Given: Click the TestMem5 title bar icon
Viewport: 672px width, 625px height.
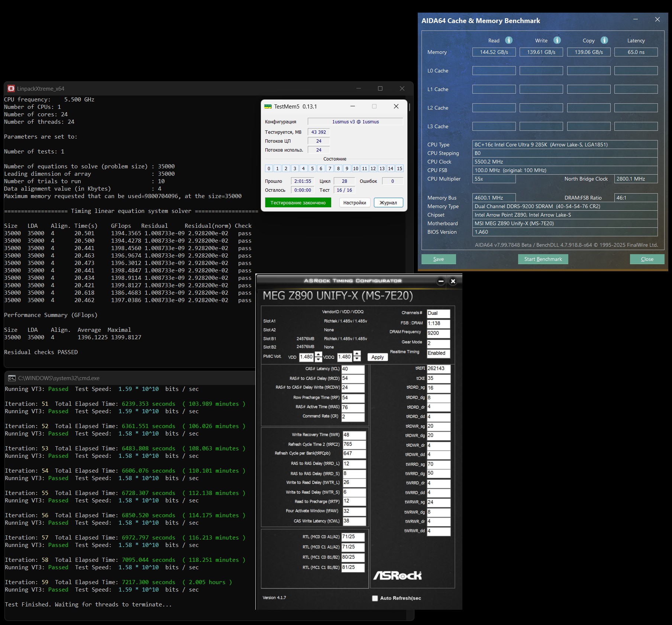Looking at the screenshot, I should point(268,107).
